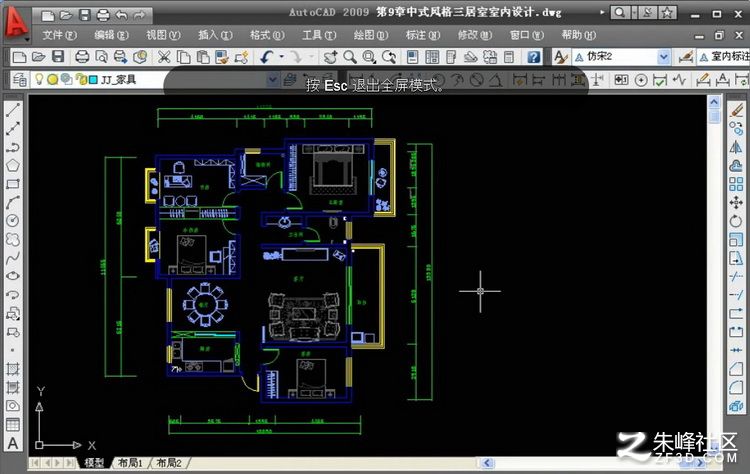The width and height of the screenshot is (750, 474).
Task: Open the Text Style manager icon
Action: pos(560,57)
